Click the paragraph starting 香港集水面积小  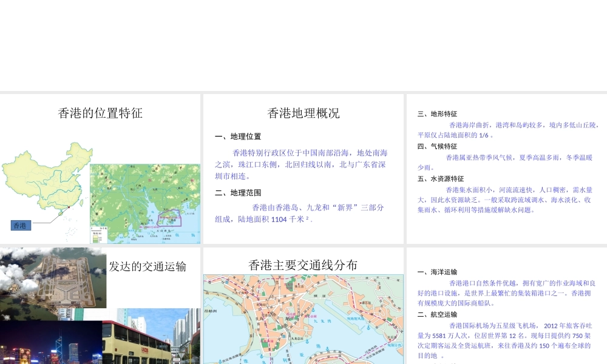(505, 200)
